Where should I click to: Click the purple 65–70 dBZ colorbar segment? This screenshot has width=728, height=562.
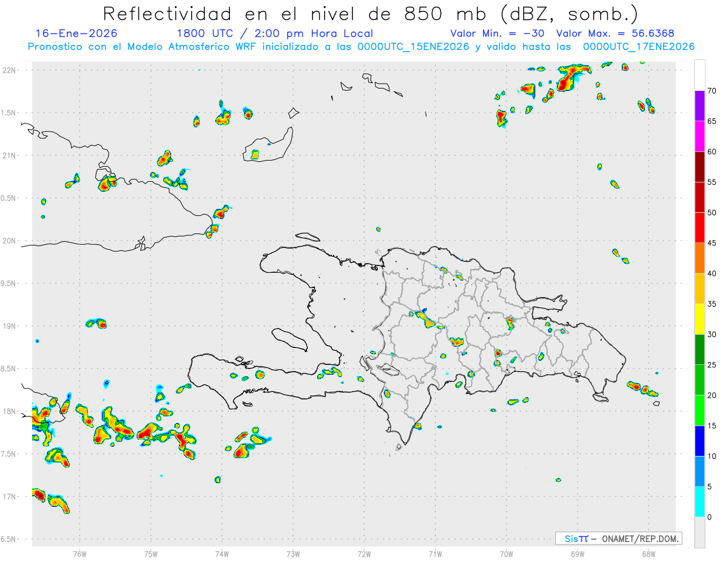(699, 106)
